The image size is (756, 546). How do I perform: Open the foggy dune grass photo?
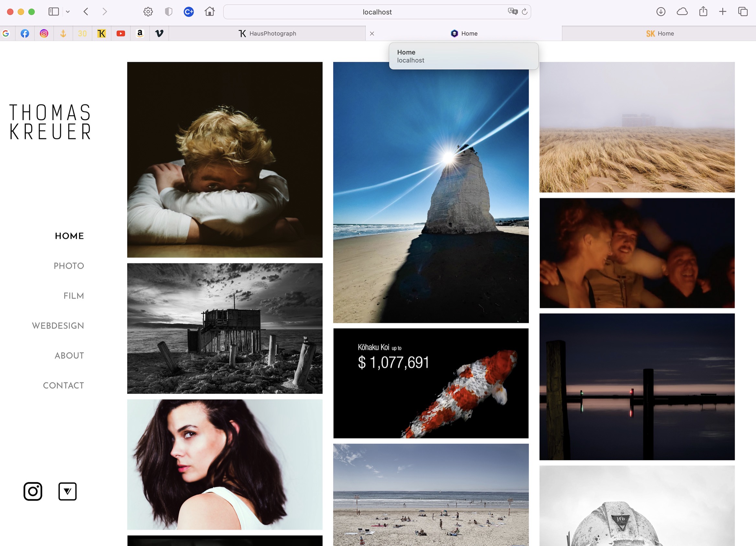637,127
